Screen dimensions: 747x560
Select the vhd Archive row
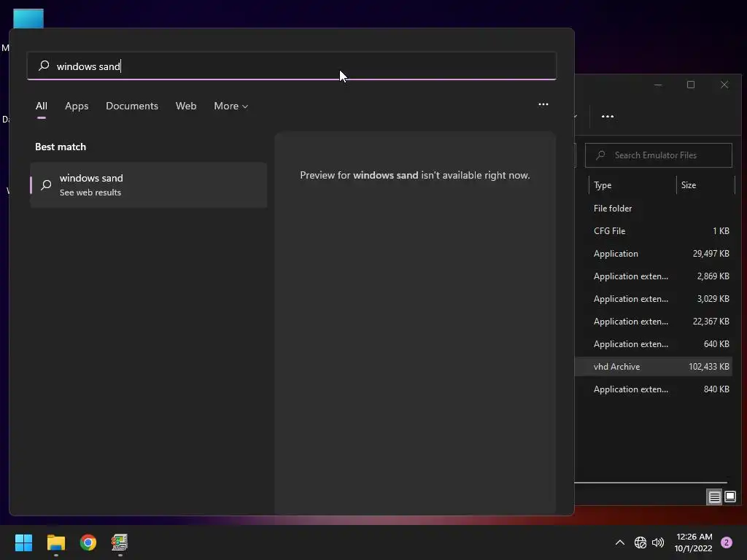click(x=653, y=367)
